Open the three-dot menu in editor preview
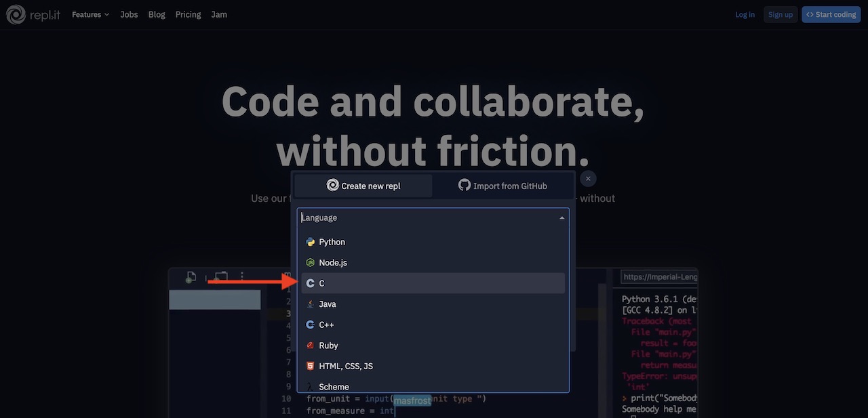 pos(242,276)
